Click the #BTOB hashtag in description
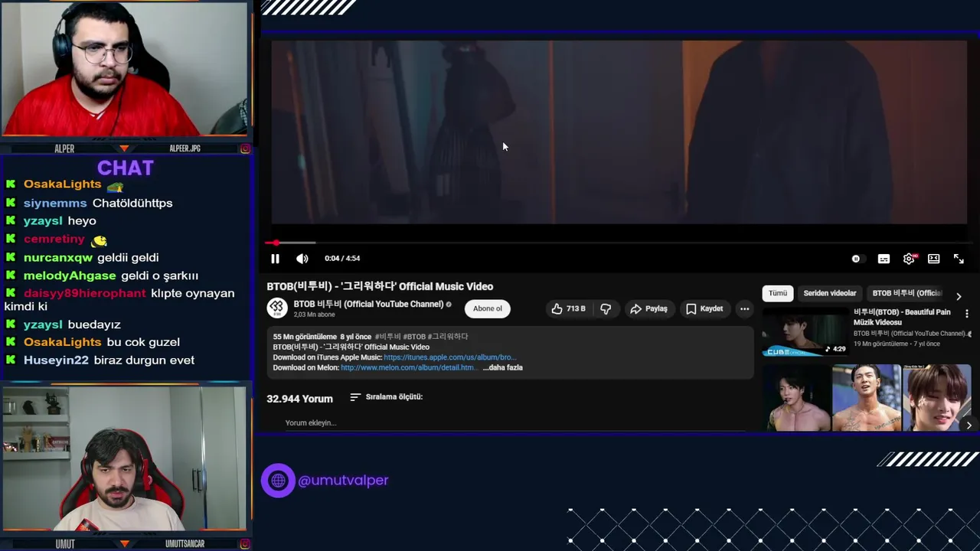This screenshot has height=551, width=980. 414,337
